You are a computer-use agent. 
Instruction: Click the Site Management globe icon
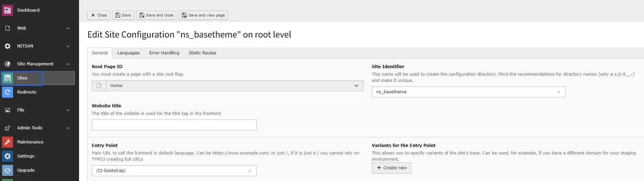click(x=8, y=64)
